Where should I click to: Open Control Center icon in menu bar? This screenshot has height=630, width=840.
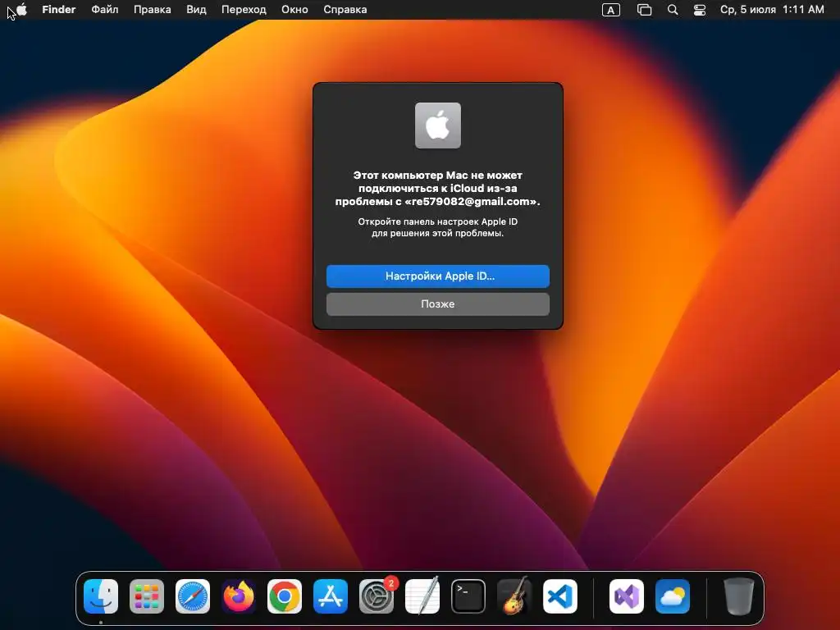tap(700, 10)
